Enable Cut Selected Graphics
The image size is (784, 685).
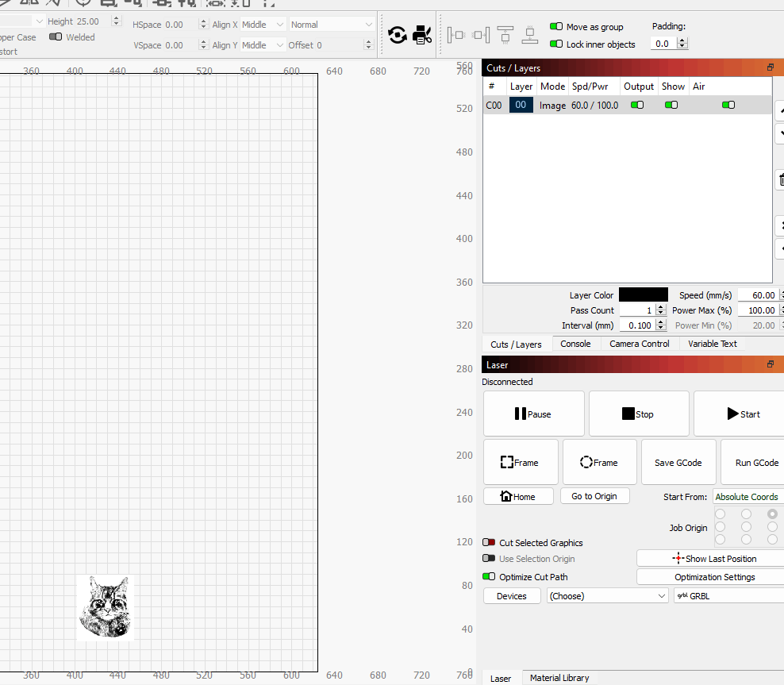pos(489,543)
